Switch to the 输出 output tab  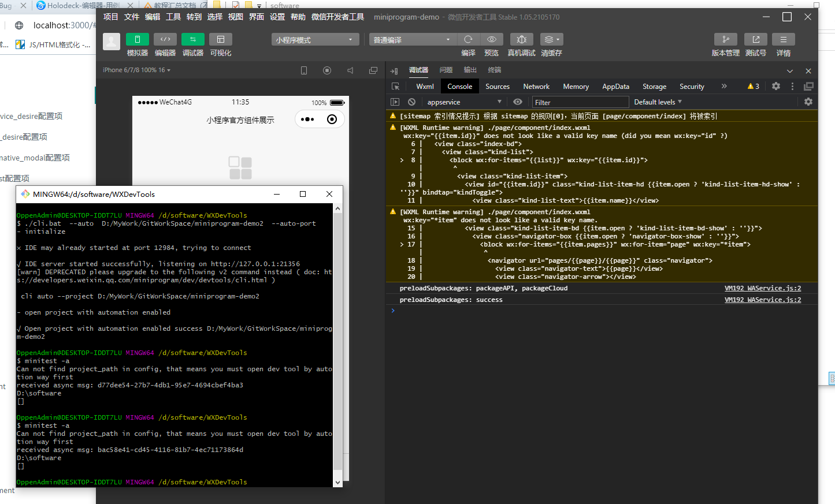(470, 70)
